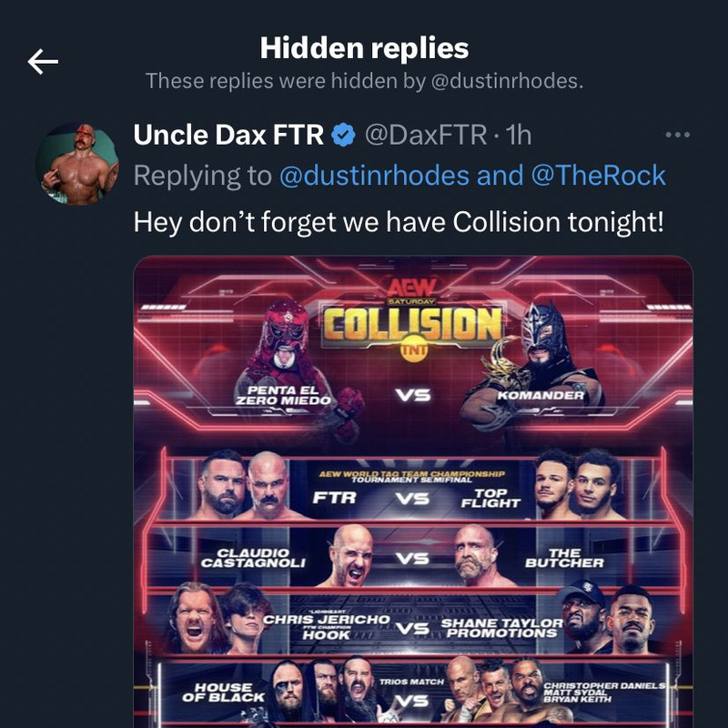Viewport: 728px width, 728px height.
Task: Open the AEW Collision logo in image
Action: pos(412,319)
